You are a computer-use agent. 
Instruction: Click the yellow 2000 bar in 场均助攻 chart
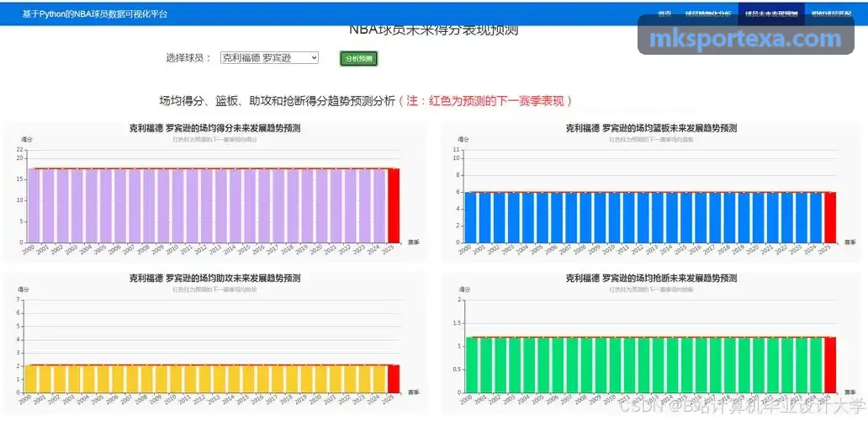(30, 379)
